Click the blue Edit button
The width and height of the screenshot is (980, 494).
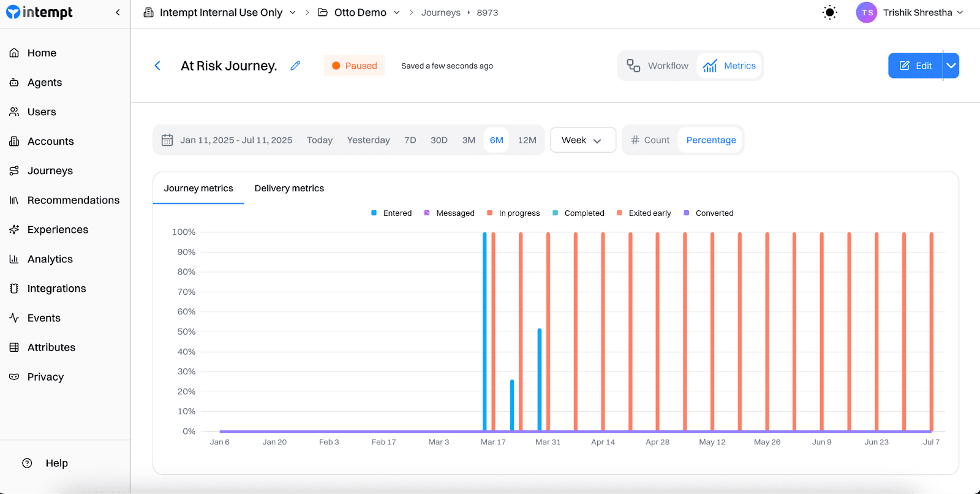(x=915, y=66)
